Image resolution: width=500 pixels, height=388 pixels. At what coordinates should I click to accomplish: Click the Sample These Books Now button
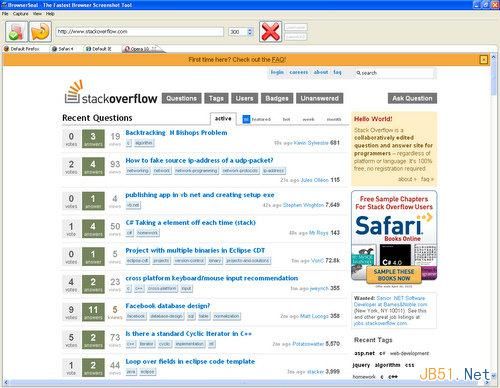[x=394, y=275]
